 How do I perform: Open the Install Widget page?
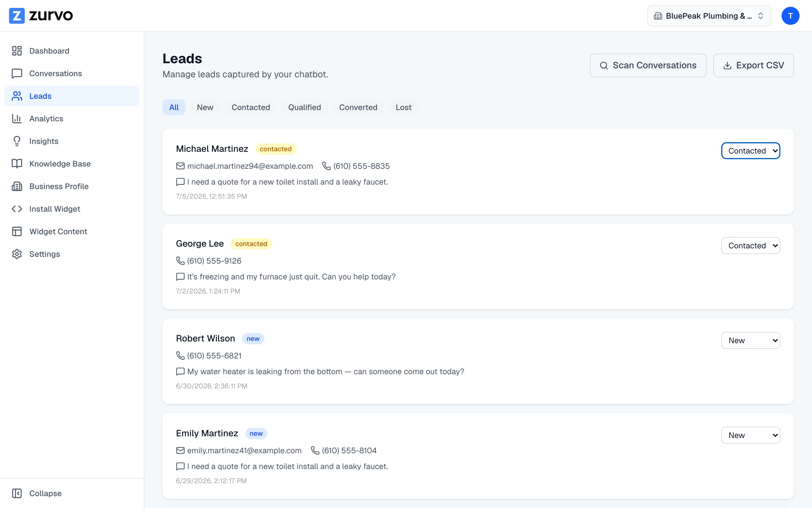click(72, 209)
